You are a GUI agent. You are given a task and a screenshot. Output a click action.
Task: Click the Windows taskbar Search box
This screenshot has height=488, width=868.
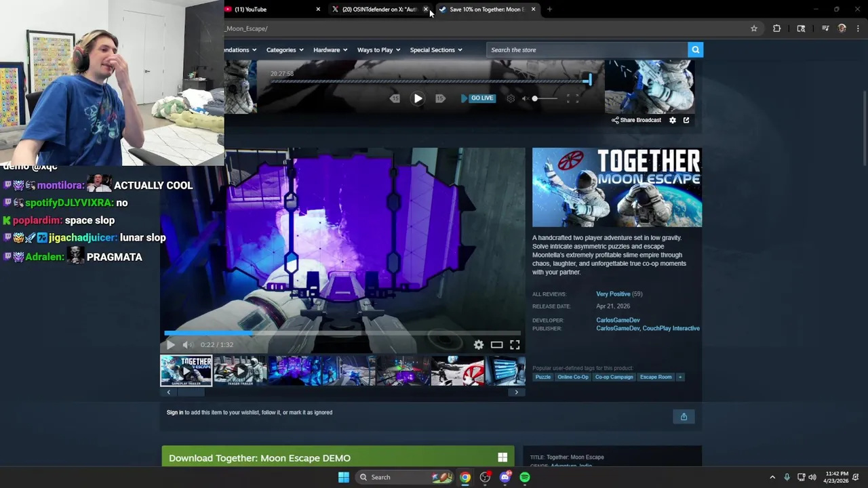pos(405,477)
